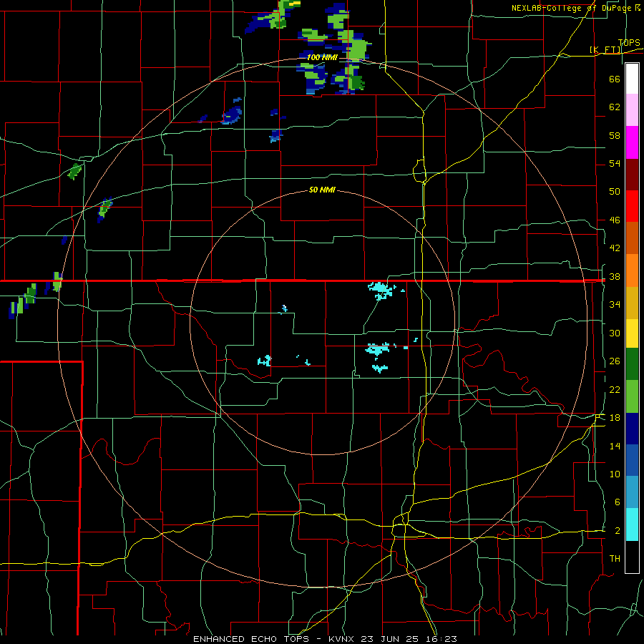Click the "62" legend value
Viewport: 644px width, 644px height.
tap(615, 107)
